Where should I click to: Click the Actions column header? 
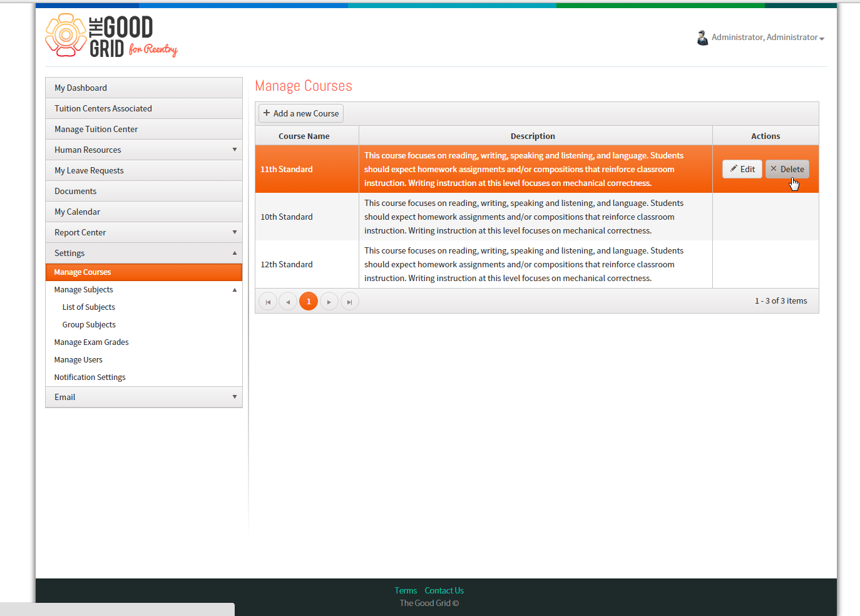(x=765, y=136)
